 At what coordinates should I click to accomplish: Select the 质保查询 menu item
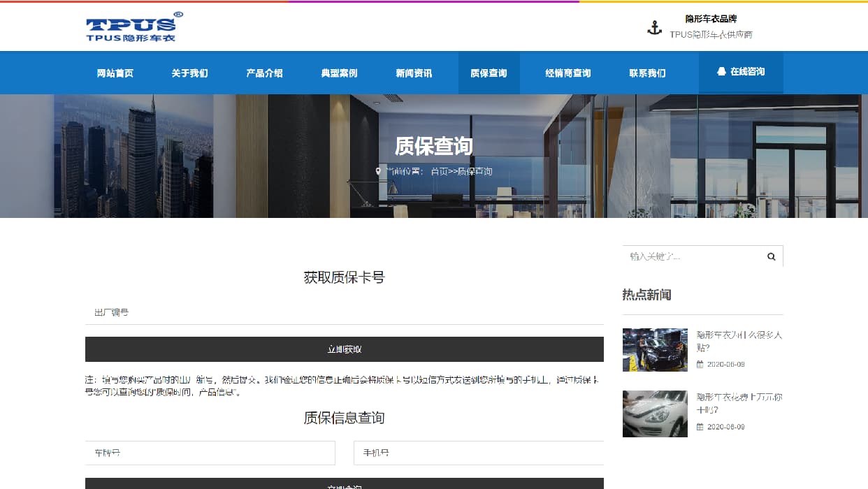pos(489,73)
